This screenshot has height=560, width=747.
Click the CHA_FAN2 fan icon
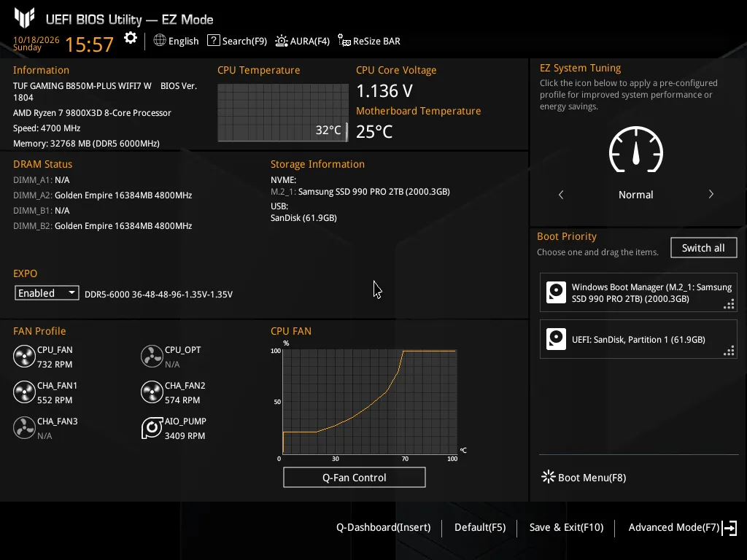(152, 392)
